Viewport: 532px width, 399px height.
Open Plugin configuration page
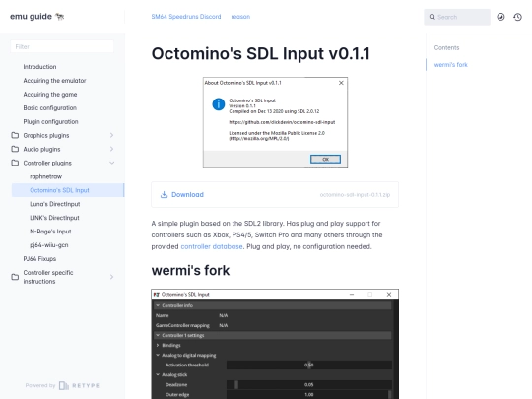click(50, 121)
